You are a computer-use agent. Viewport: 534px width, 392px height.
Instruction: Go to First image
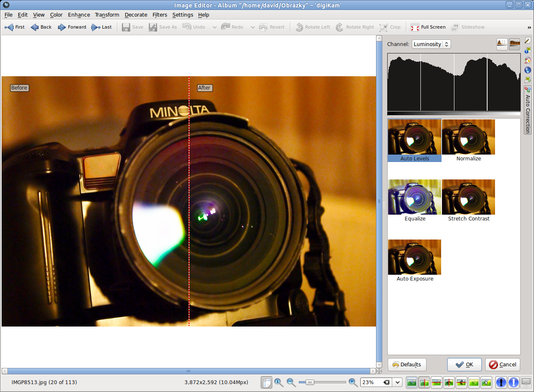point(15,27)
